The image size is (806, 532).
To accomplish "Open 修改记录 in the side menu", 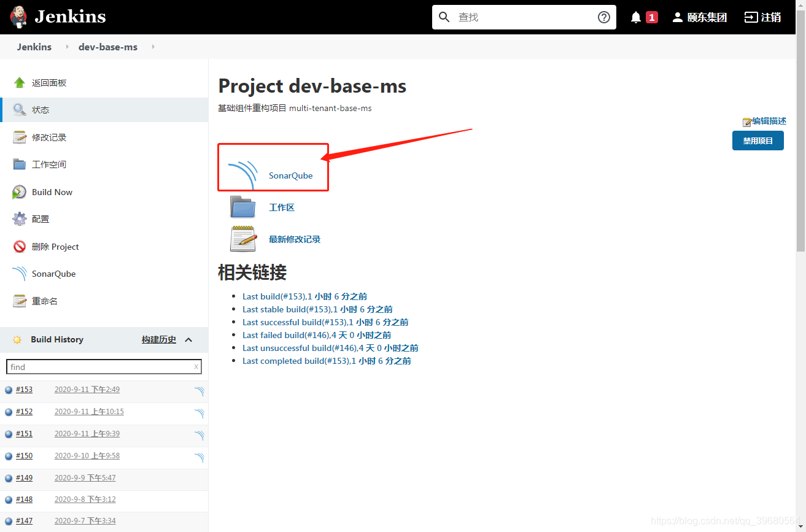I will tap(49, 137).
